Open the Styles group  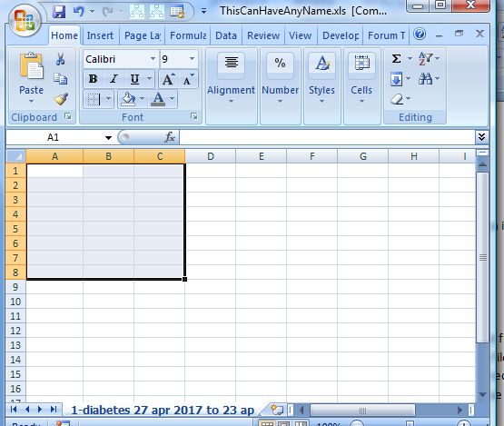pyautogui.click(x=321, y=86)
